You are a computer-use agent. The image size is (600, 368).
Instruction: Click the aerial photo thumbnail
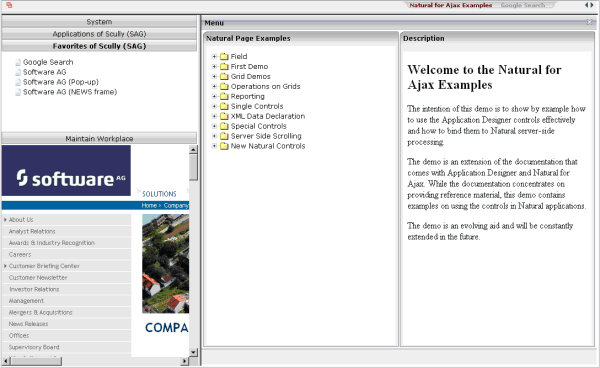[165, 264]
